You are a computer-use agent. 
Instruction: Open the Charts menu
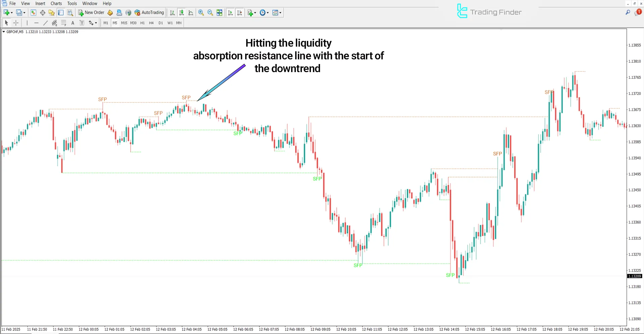coord(56,3)
